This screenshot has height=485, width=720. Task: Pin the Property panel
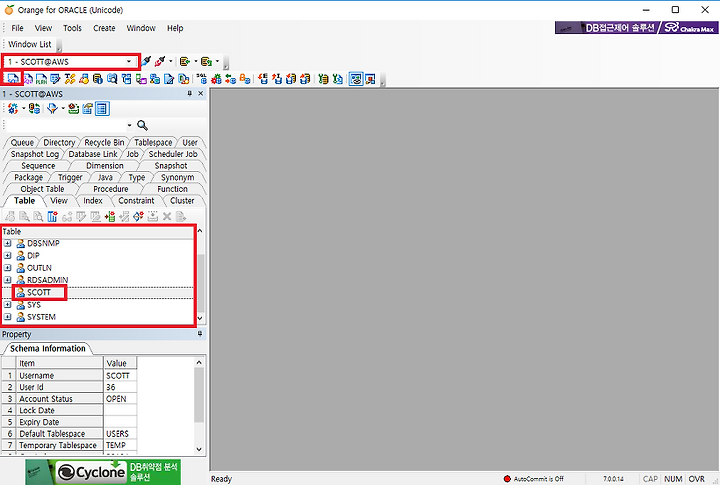click(x=200, y=334)
